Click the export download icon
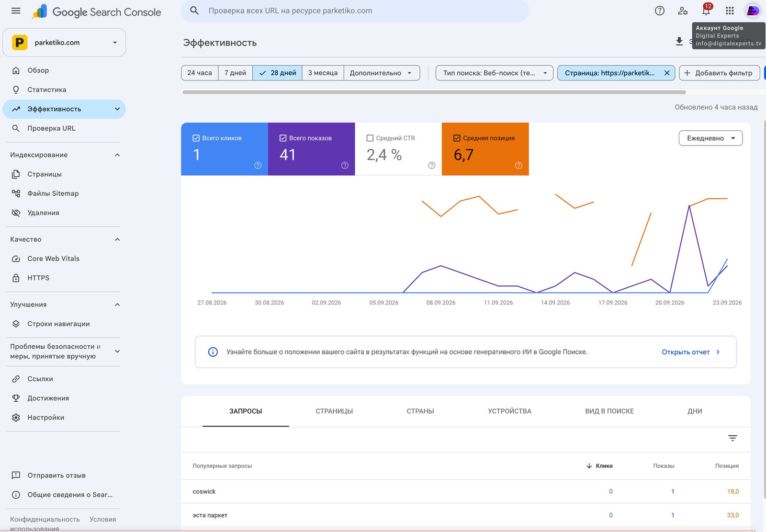The width and height of the screenshot is (766, 532). click(x=679, y=42)
